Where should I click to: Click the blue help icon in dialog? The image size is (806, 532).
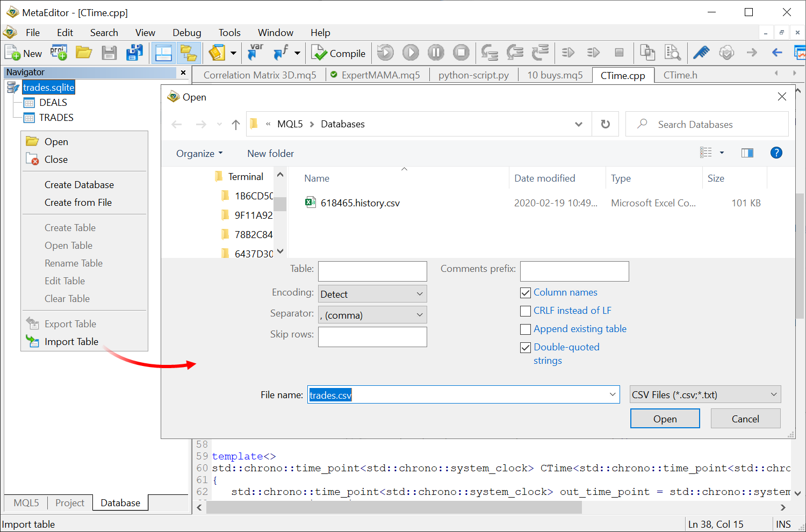[776, 153]
